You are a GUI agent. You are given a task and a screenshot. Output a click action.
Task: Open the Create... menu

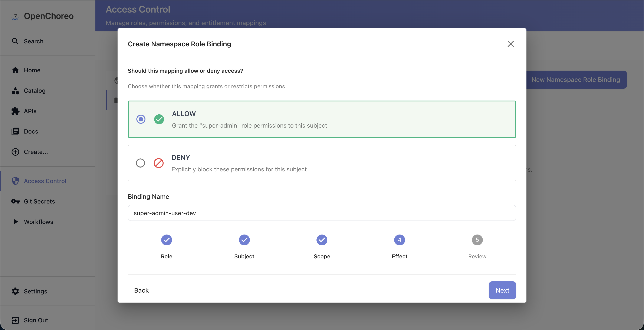[x=36, y=152]
